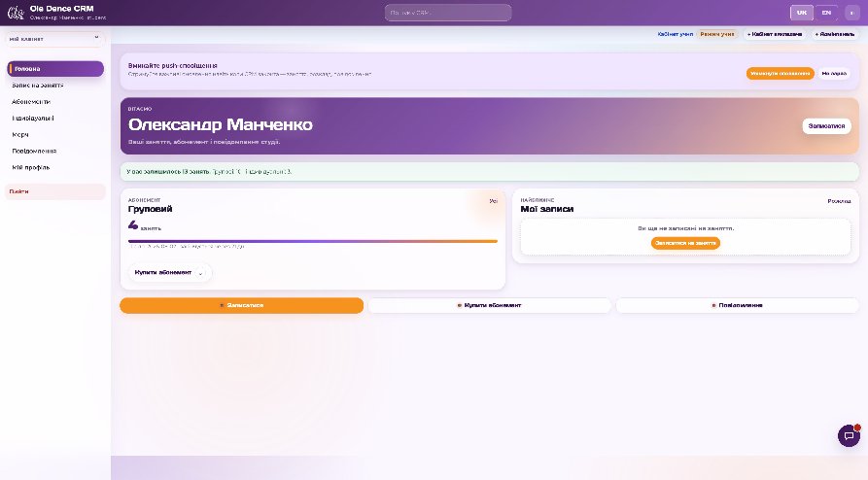Screen dimensions: 868x480
Task: Click the Груповий subscription progress bar
Action: (313, 241)
